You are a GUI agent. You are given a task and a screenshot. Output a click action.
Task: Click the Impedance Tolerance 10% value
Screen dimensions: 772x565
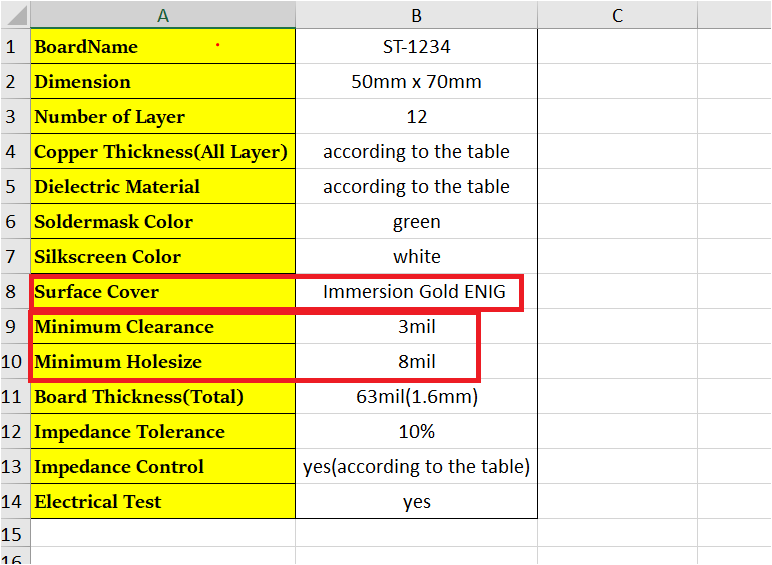pos(416,432)
